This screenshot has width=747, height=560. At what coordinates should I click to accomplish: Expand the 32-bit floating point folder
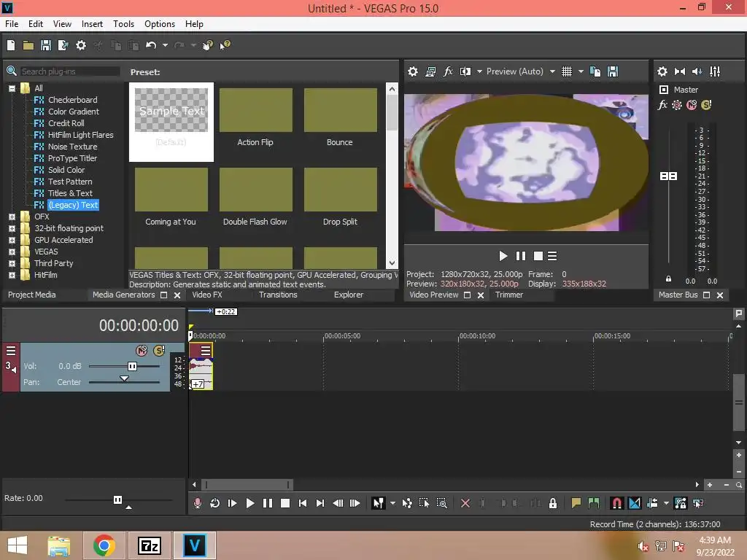tap(12, 228)
